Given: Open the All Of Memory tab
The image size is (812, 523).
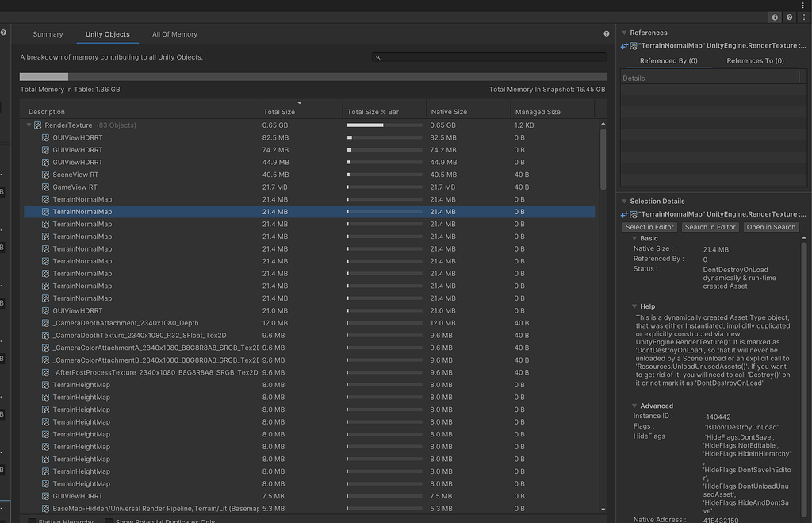Looking at the screenshot, I should click(x=174, y=34).
